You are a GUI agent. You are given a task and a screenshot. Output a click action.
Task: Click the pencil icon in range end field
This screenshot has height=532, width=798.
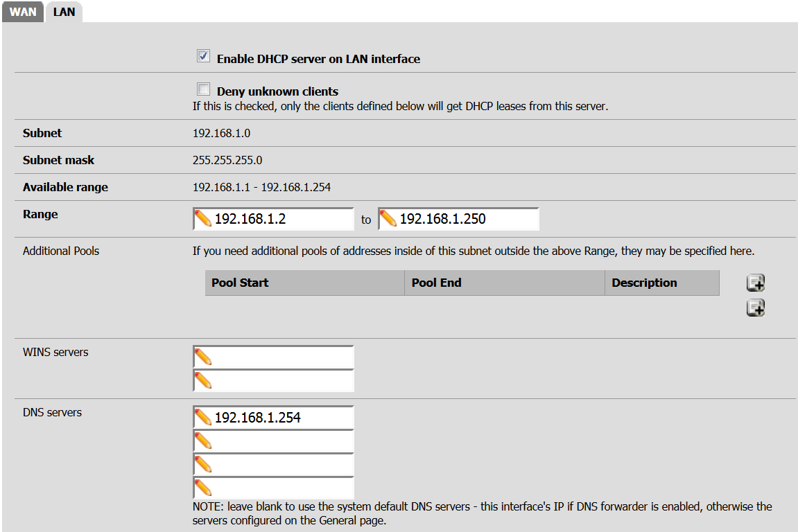(388, 220)
